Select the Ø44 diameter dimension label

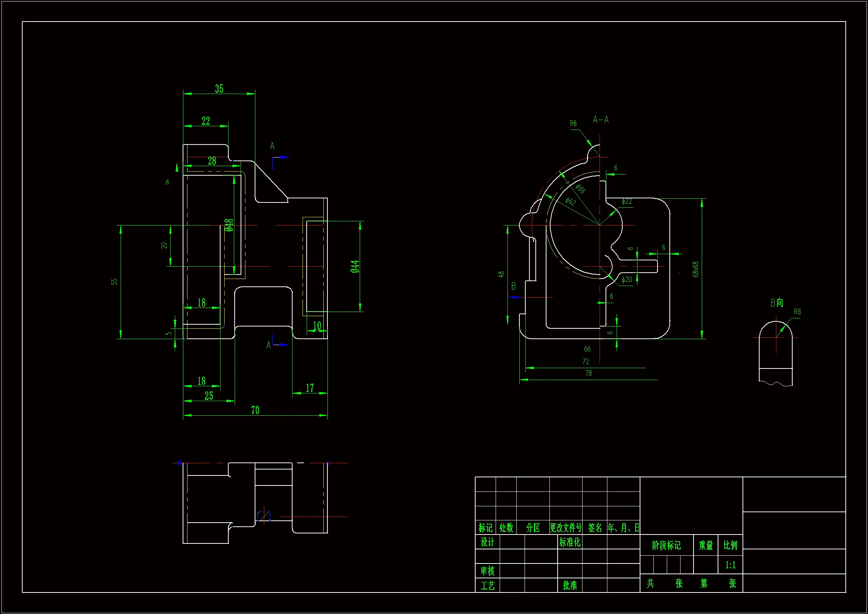[x=355, y=266]
